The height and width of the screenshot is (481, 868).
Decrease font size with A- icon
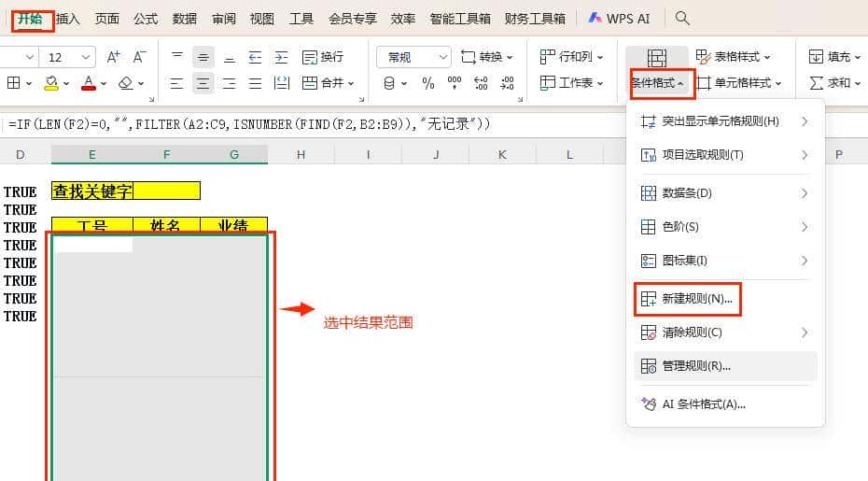click(139, 57)
